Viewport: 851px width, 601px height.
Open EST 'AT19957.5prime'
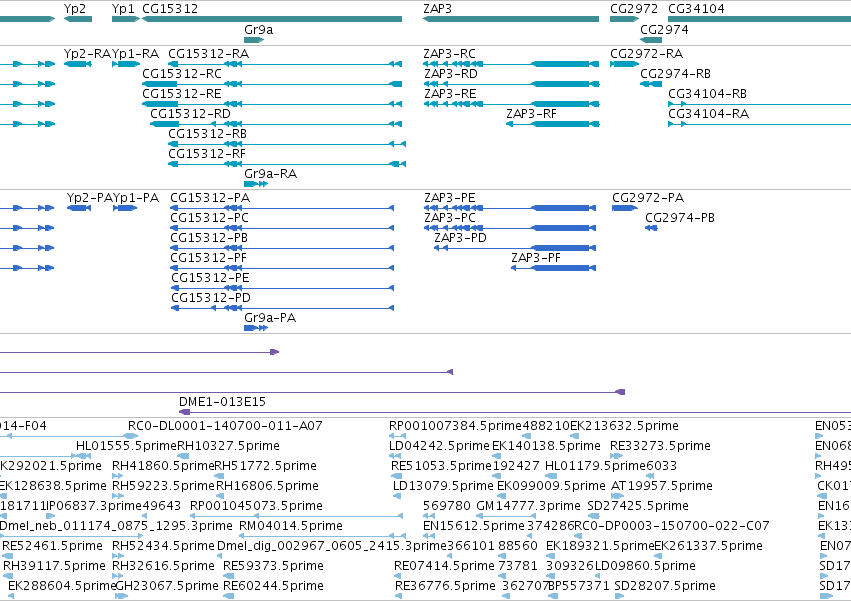(x=662, y=486)
